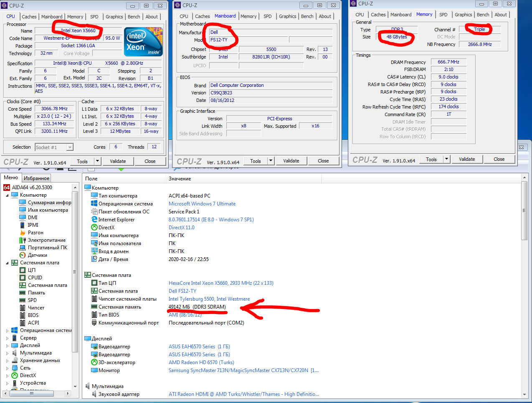The width and height of the screenshot is (532, 403).
Task: Select Имя компьютера tree item
Action: [48, 210]
